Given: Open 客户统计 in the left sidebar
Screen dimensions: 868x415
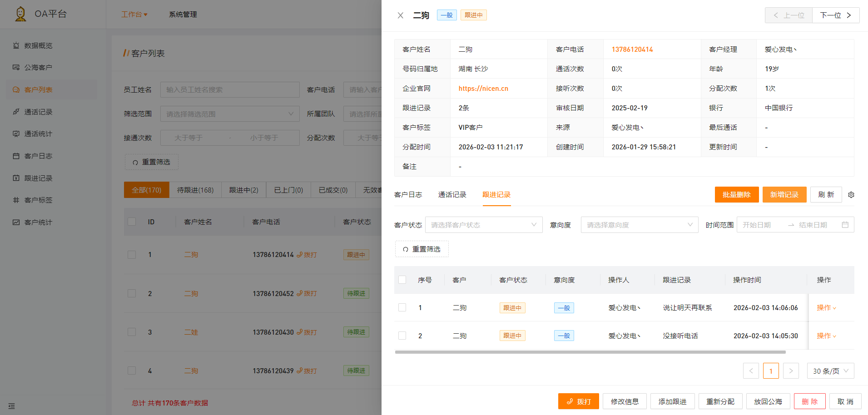Looking at the screenshot, I should point(38,222).
